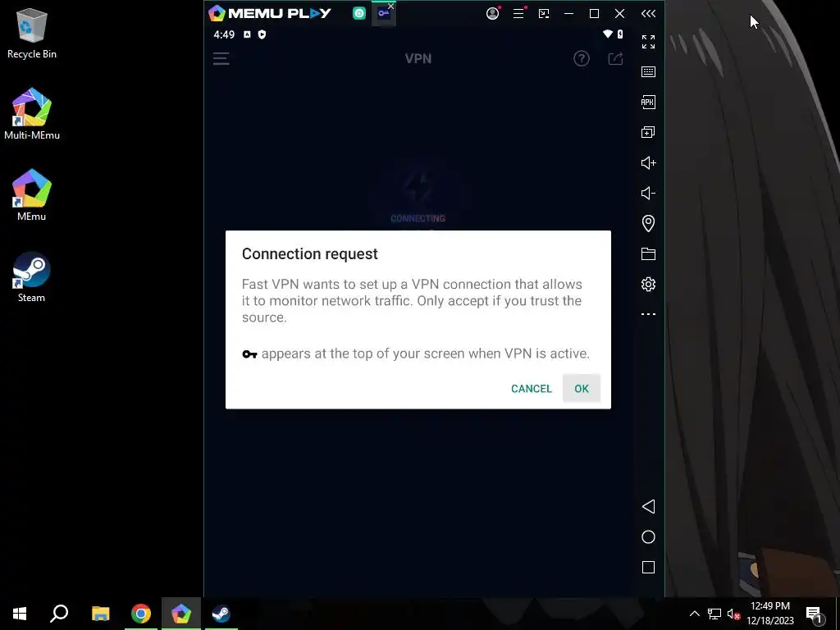Screen dimensions: 840x630
Task: Switch to the first MEmu home tab
Action: pyautogui.click(x=359, y=13)
